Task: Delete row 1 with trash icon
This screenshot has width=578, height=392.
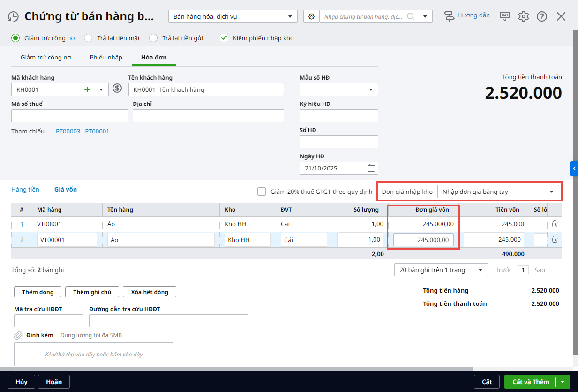Action: pyautogui.click(x=555, y=224)
